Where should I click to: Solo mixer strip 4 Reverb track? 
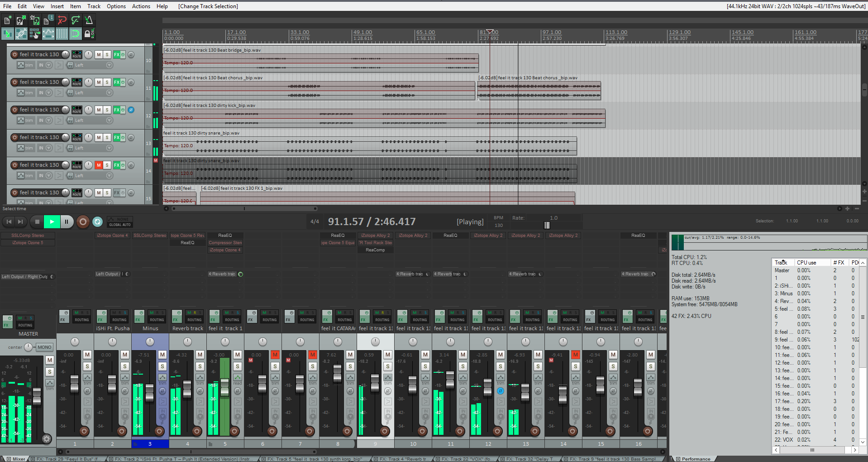[x=200, y=366]
